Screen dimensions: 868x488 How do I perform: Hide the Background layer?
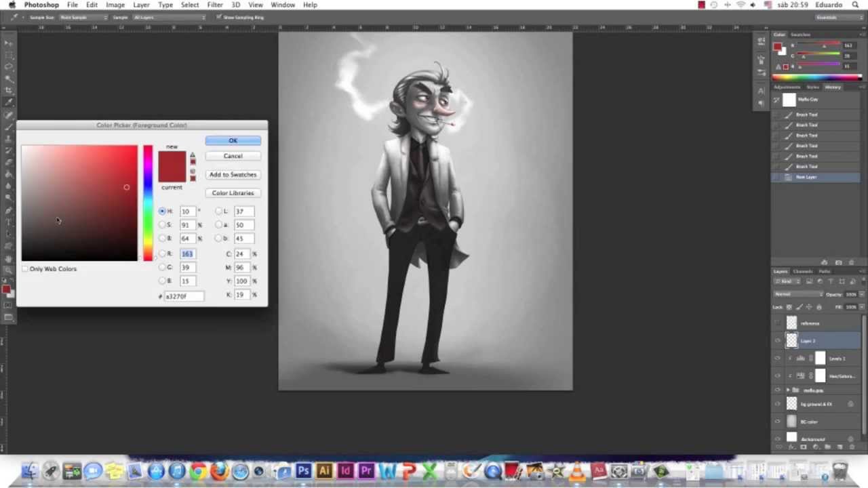pos(778,439)
